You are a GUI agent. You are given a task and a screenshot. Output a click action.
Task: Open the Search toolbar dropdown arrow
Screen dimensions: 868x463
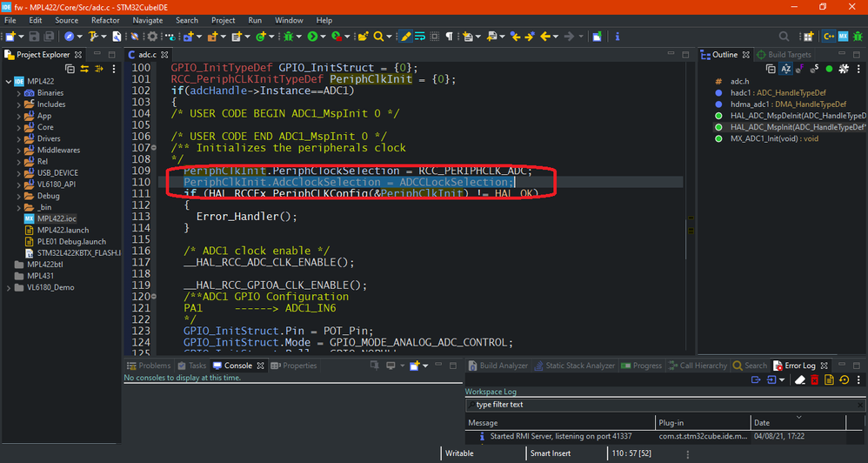tap(389, 37)
